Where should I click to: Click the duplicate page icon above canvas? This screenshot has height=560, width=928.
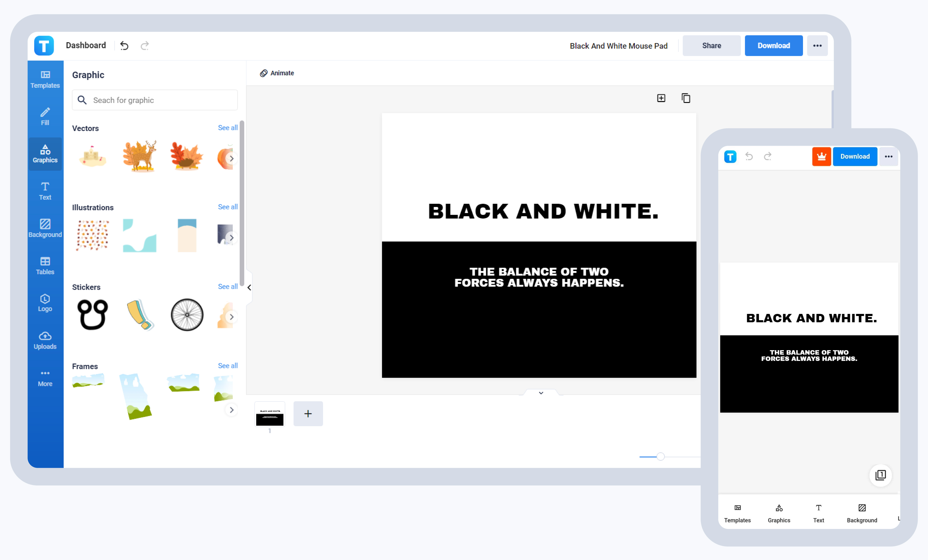686,98
